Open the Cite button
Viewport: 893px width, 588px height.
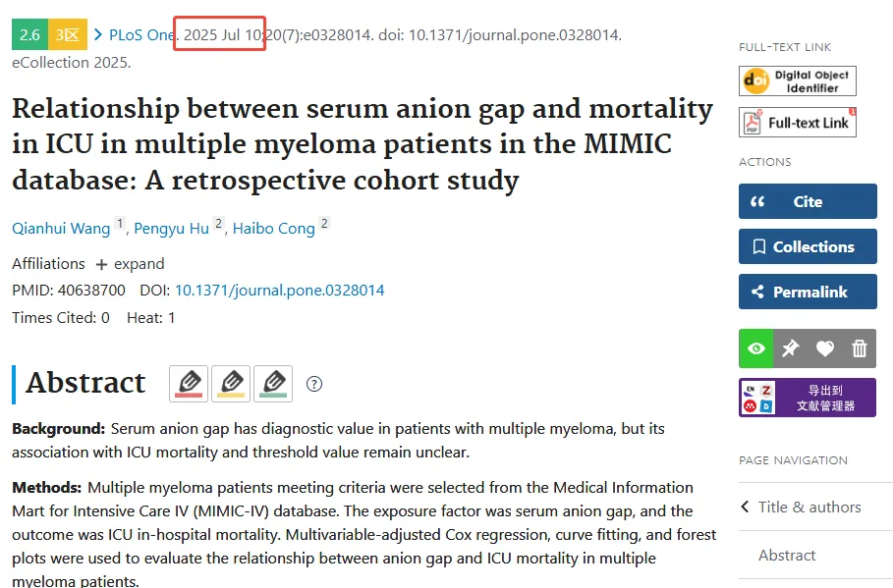(808, 201)
